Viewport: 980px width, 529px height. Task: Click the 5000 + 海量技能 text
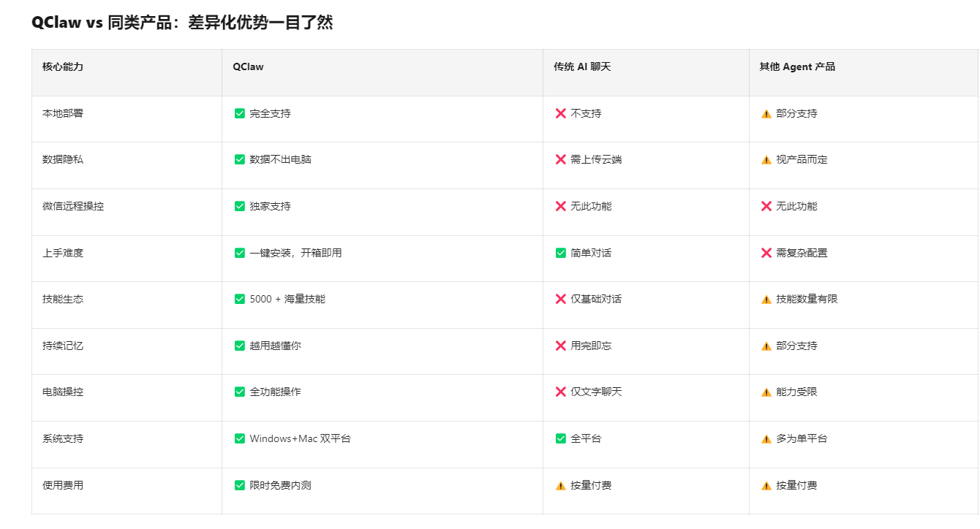(287, 299)
